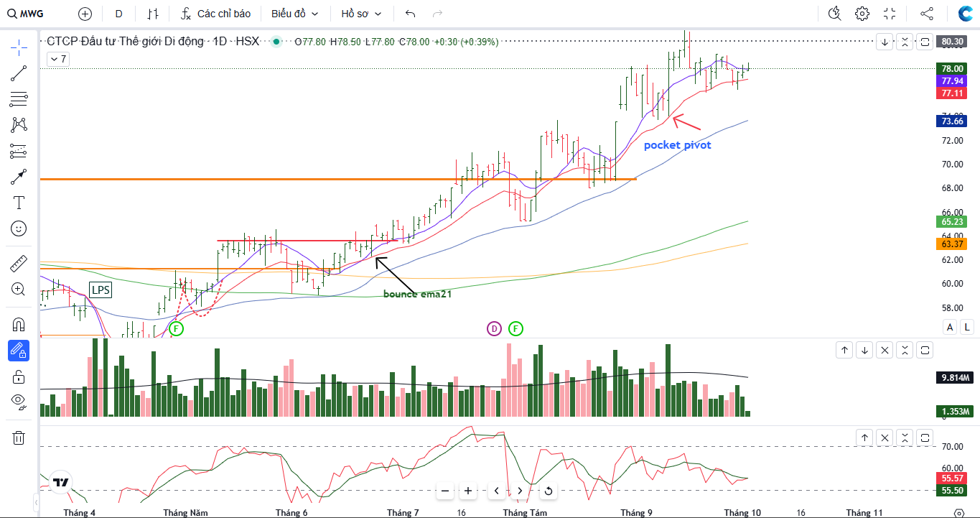Hide all drawings with eye icon

tap(19, 402)
